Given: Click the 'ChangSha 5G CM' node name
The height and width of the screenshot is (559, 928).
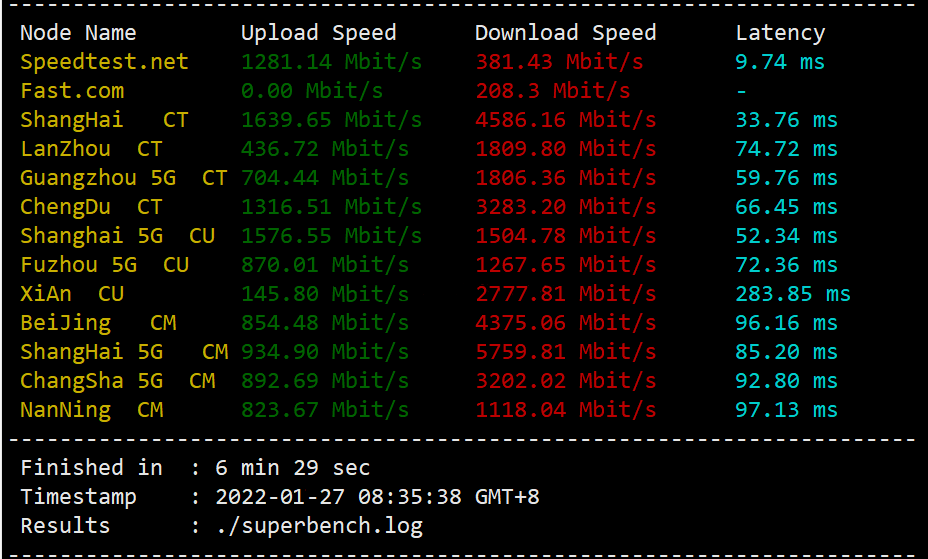Looking at the screenshot, I should [x=117, y=380].
